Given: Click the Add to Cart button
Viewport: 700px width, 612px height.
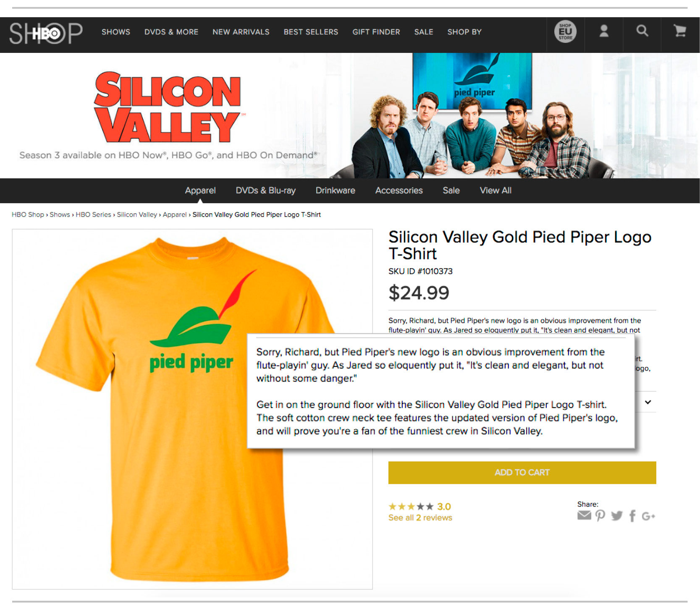Looking at the screenshot, I should [x=522, y=473].
